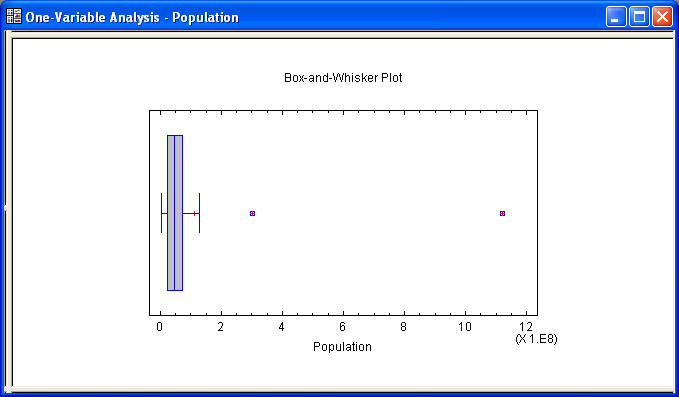Close the One-Variable Analysis window

tap(662, 17)
